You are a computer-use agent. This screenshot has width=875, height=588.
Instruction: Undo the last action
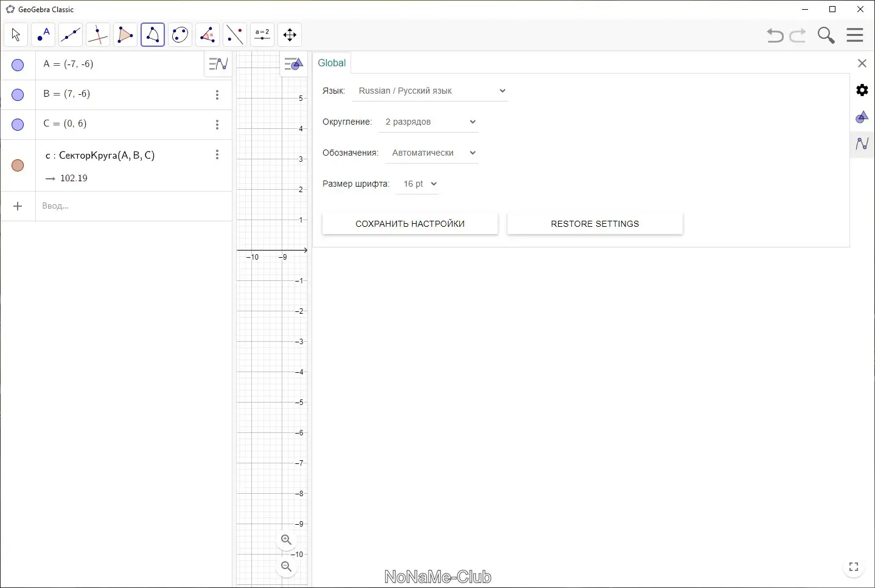point(775,35)
